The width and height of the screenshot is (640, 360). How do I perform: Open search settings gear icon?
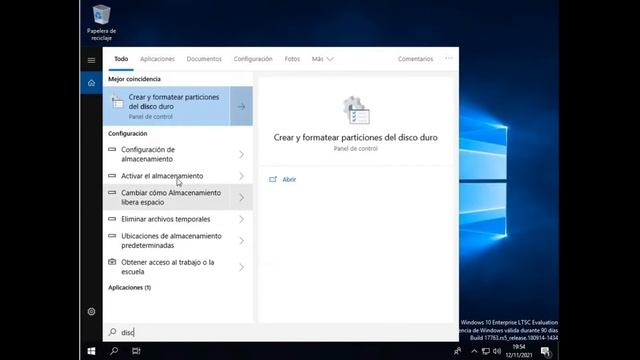(x=91, y=312)
